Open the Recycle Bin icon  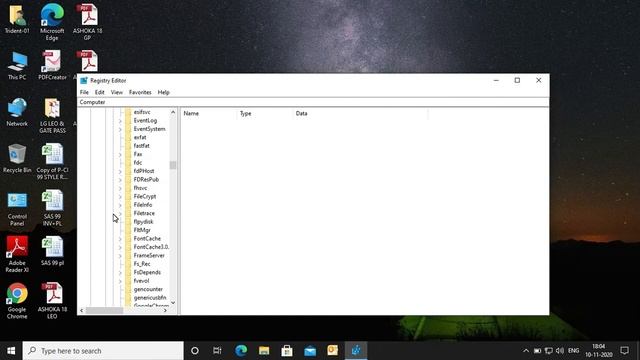tap(17, 158)
